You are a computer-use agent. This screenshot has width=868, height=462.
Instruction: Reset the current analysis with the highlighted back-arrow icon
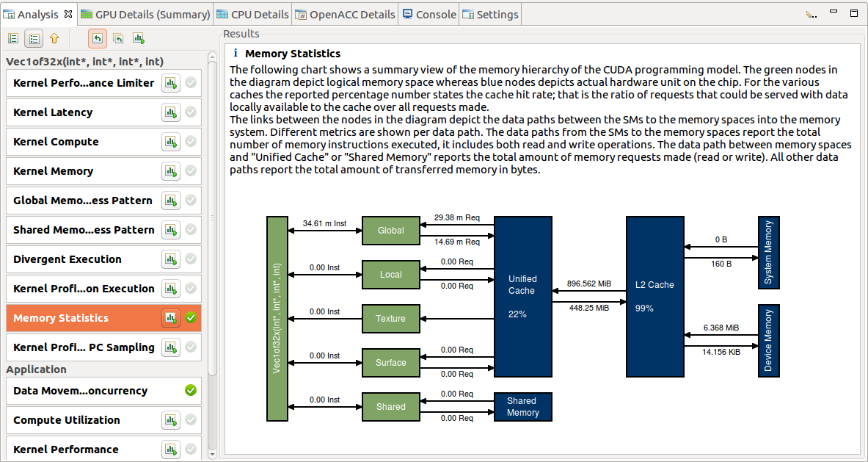click(96, 37)
